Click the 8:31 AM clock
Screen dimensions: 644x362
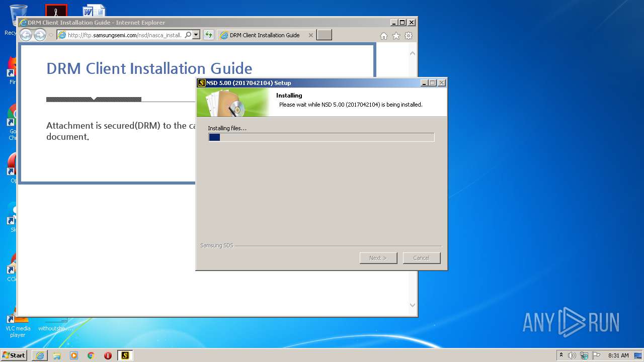pyautogui.click(x=618, y=355)
